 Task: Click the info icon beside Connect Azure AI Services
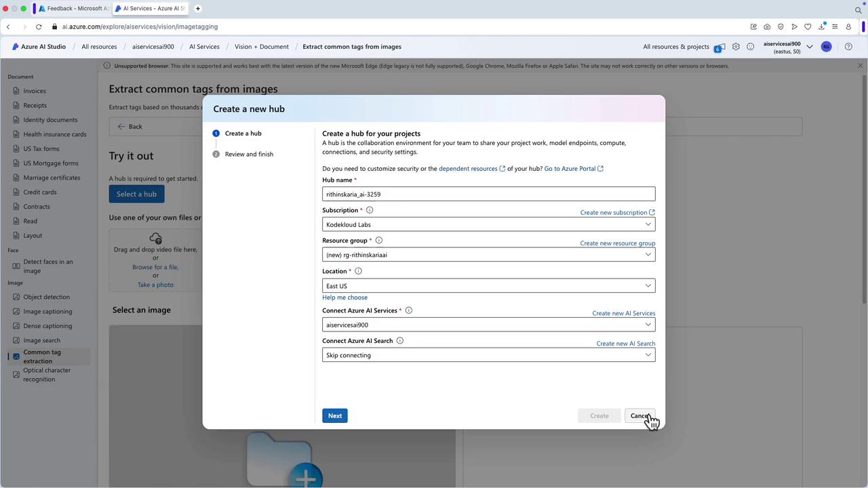click(x=409, y=310)
